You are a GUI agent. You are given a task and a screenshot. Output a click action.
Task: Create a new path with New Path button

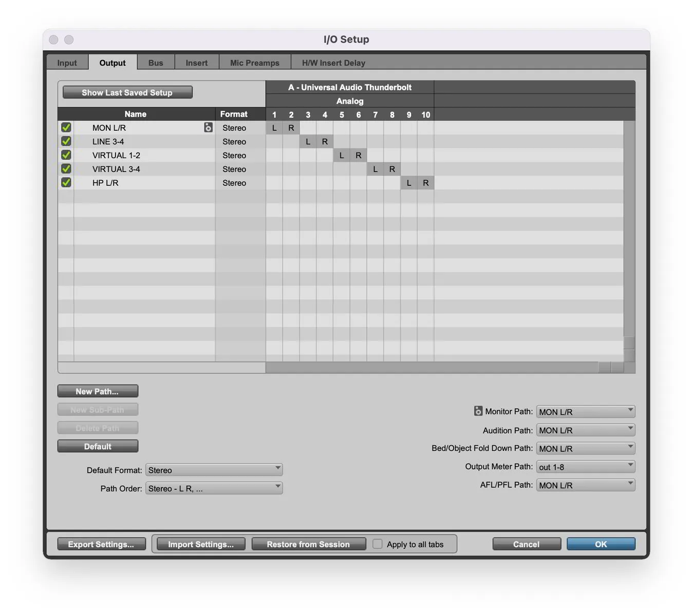[98, 391]
